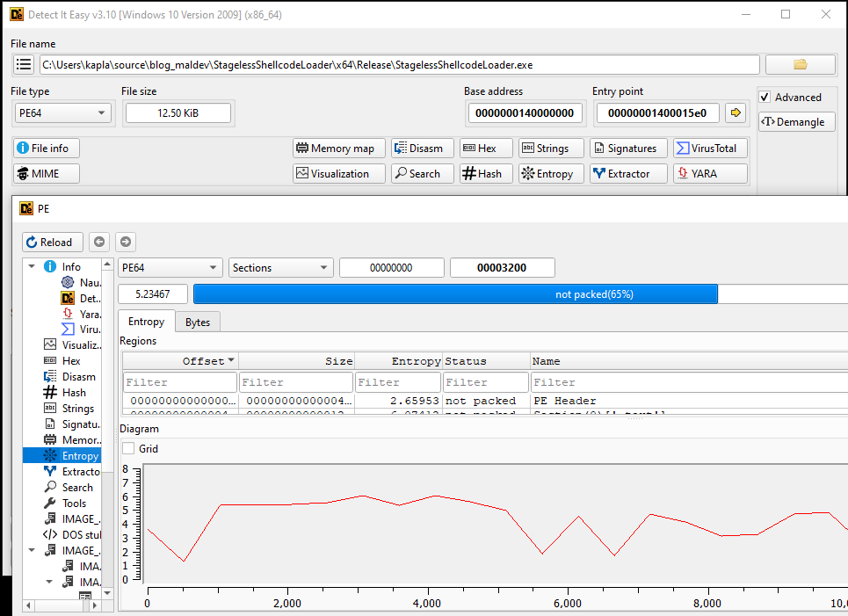The height and width of the screenshot is (616, 848).
Task: Select Signatu. in the sidebar tree
Action: point(72,424)
